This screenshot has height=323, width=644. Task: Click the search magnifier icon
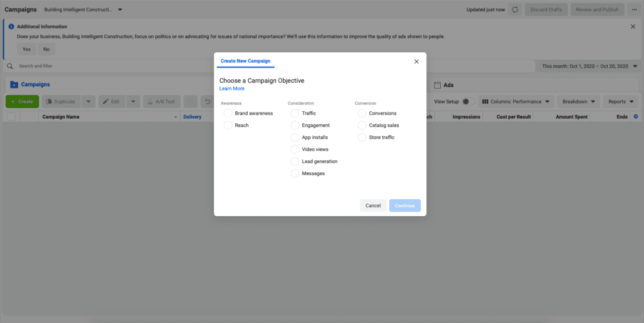[10, 66]
